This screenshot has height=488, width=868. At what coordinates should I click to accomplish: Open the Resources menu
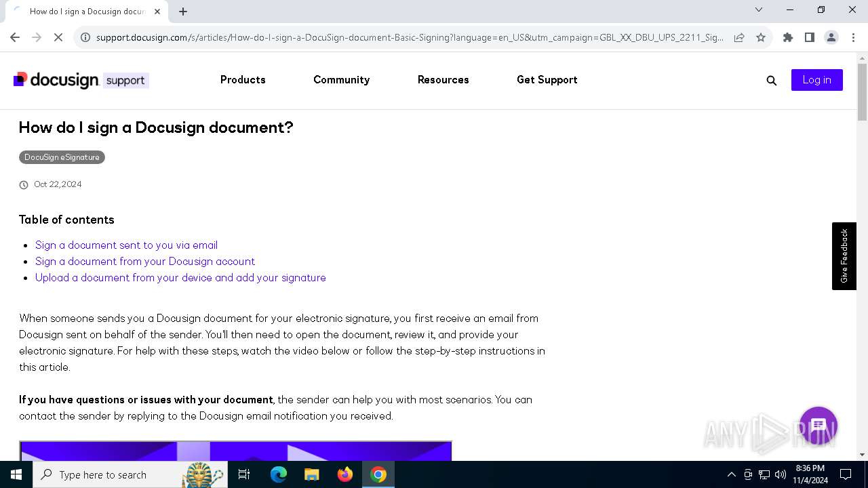click(x=443, y=80)
